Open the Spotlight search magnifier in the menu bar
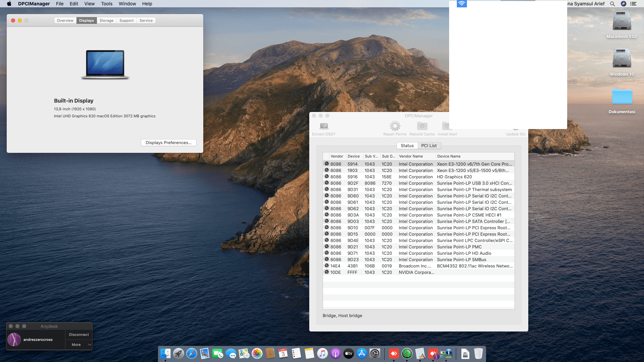The image size is (644, 362). click(612, 4)
